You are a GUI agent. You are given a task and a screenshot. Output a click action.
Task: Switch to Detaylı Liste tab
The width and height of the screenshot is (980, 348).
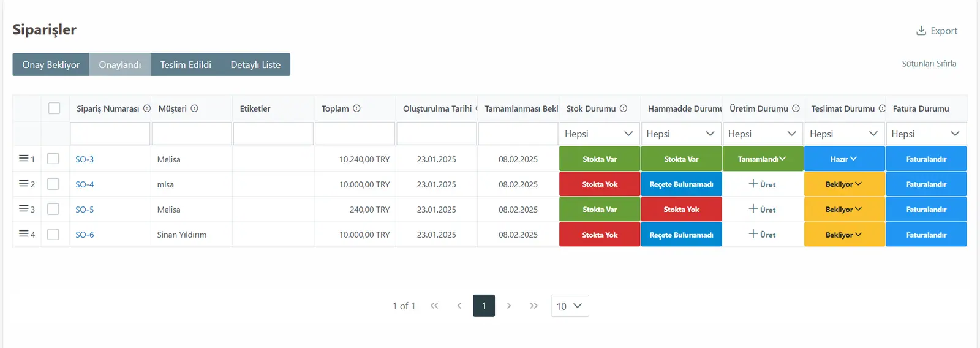[255, 64]
